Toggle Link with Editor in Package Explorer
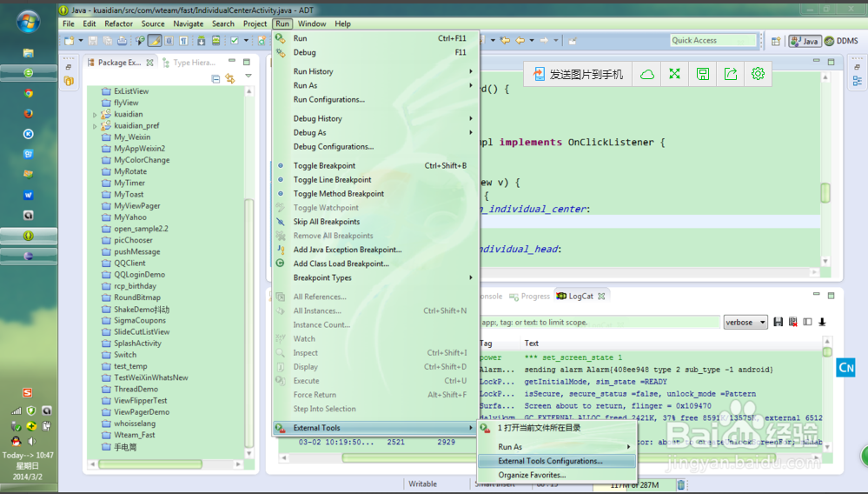 click(x=229, y=78)
